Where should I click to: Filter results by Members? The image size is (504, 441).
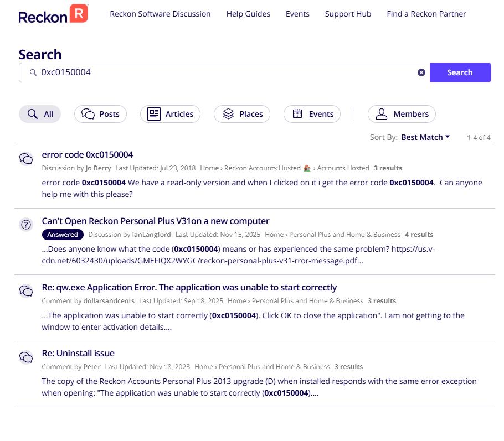click(x=402, y=114)
